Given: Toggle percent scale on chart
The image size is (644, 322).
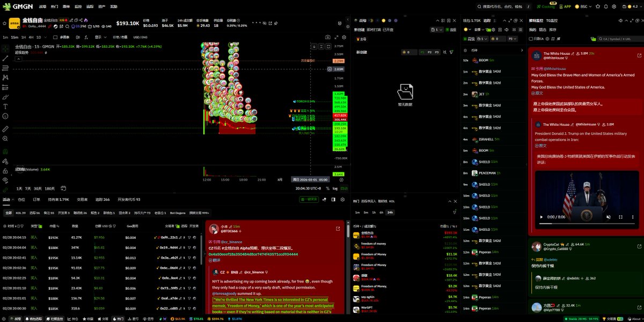Looking at the screenshot, I should (x=327, y=188).
